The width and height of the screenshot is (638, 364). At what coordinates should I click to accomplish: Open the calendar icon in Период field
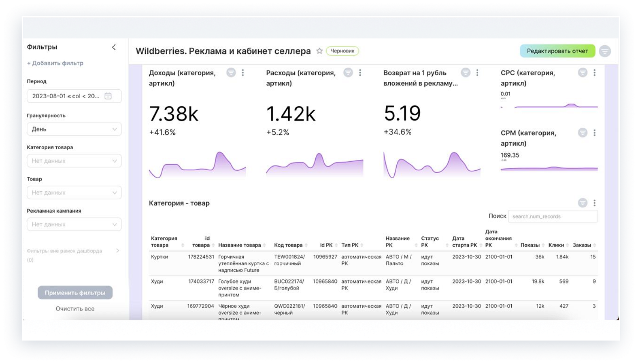108,96
